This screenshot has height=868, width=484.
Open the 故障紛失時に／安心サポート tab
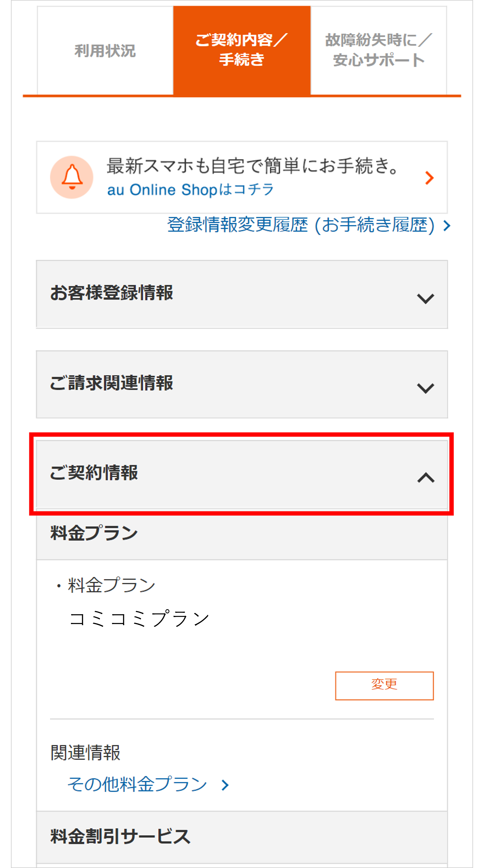click(379, 50)
